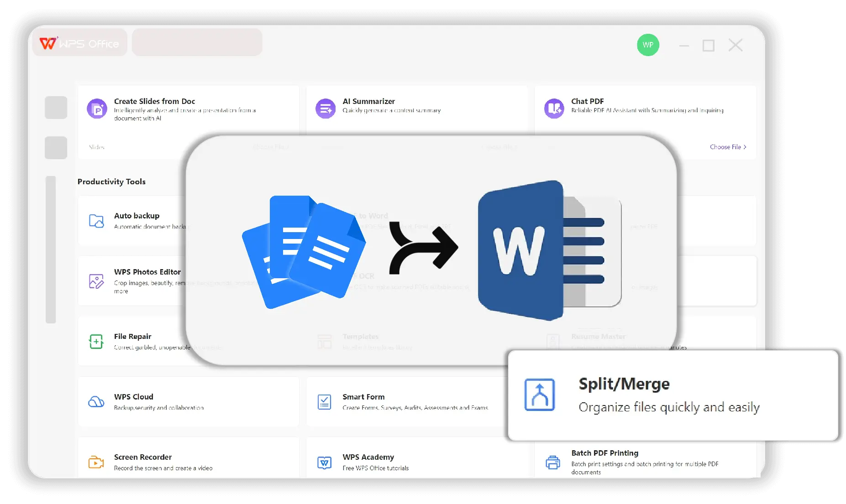
Task: Click the Smart Form checklist icon
Action: pyautogui.click(x=324, y=402)
